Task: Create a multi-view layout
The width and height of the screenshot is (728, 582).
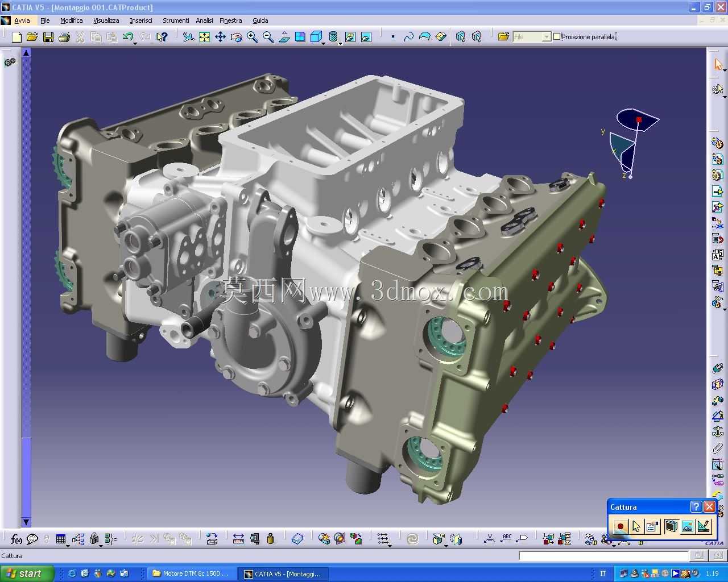Action: 300,37
